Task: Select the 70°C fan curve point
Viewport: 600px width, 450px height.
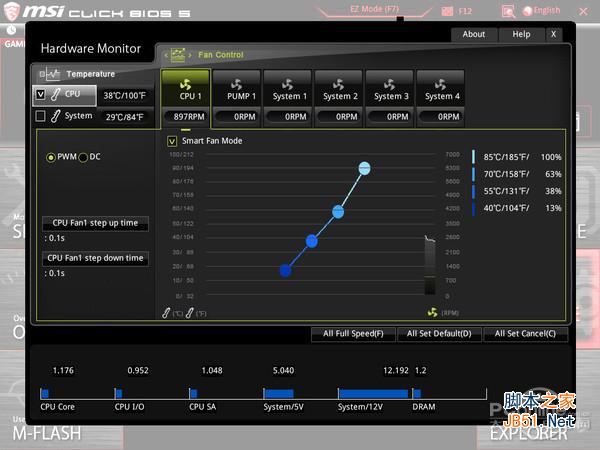Action: click(338, 212)
